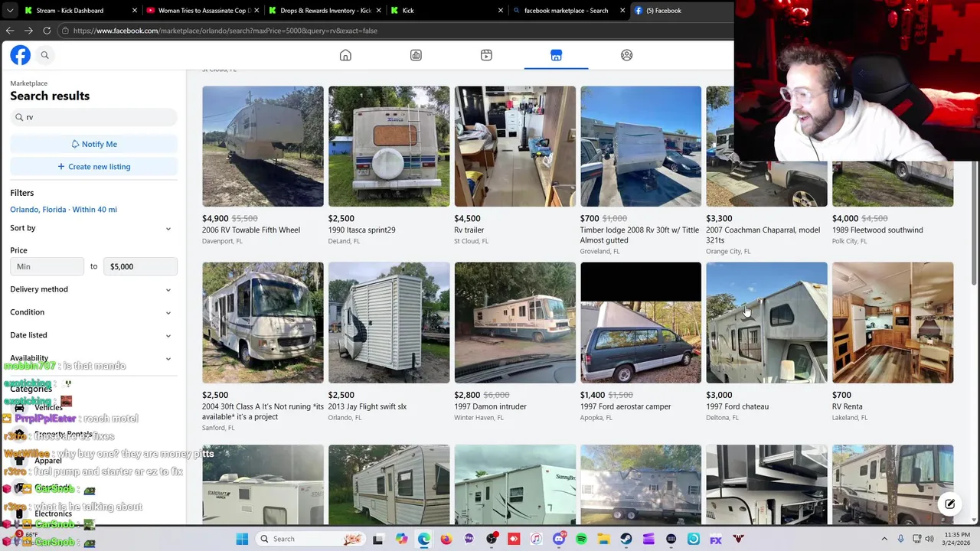Open the 2013 Jay Flight swift slx photo
The width and height of the screenshot is (980, 551).
click(389, 323)
